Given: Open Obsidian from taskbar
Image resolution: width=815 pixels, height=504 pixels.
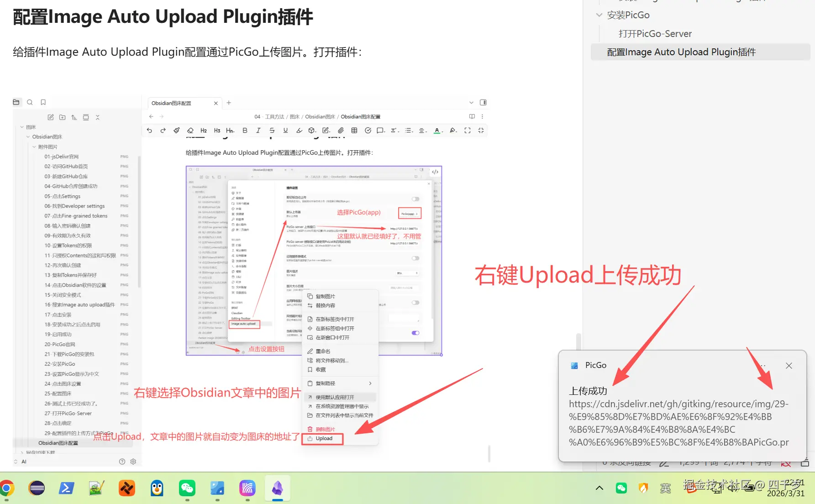Looking at the screenshot, I should 278,488.
